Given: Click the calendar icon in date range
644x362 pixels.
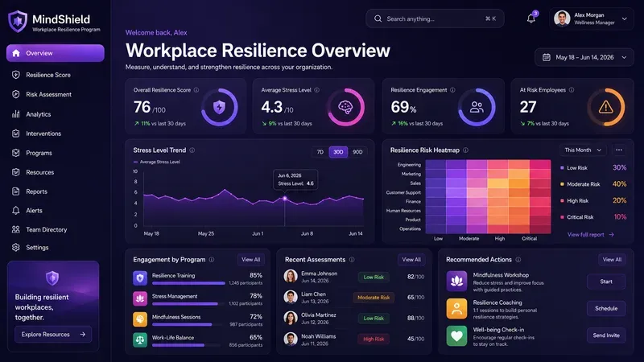Looking at the screenshot, I should (x=547, y=57).
